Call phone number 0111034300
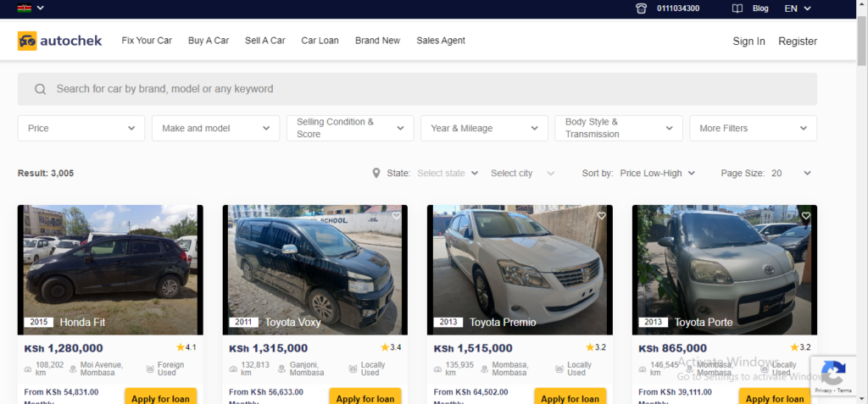 (x=678, y=8)
